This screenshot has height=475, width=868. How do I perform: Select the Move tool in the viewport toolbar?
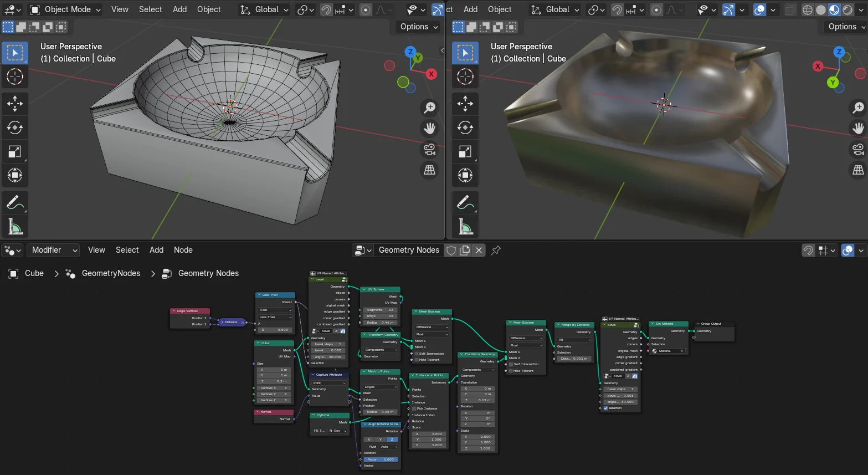tap(15, 104)
